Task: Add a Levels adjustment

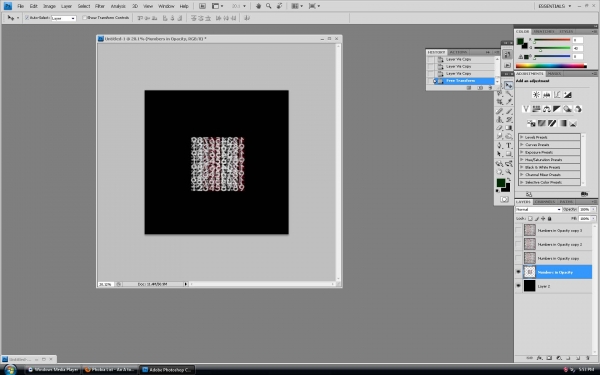Action: 546,95
